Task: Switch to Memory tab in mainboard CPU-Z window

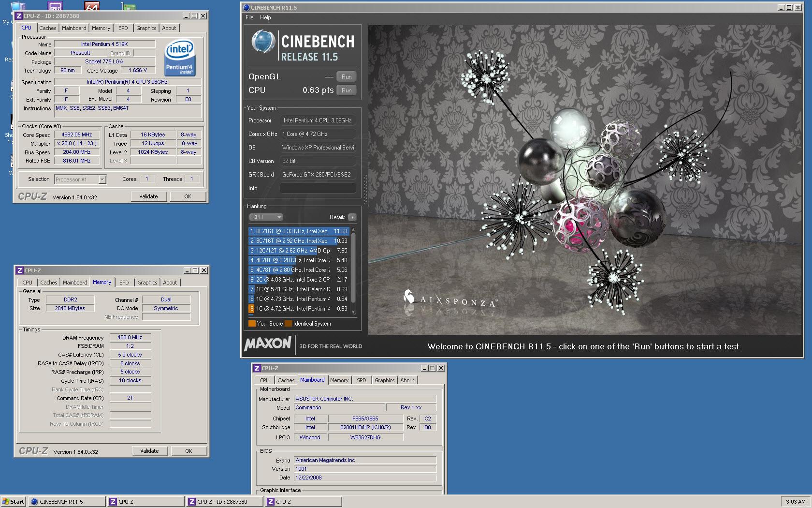Action: pos(339,380)
